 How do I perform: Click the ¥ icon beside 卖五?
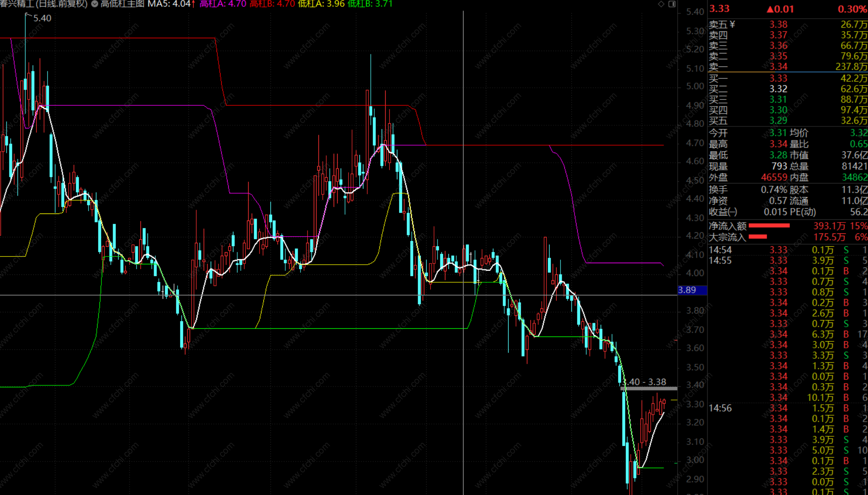tap(732, 25)
